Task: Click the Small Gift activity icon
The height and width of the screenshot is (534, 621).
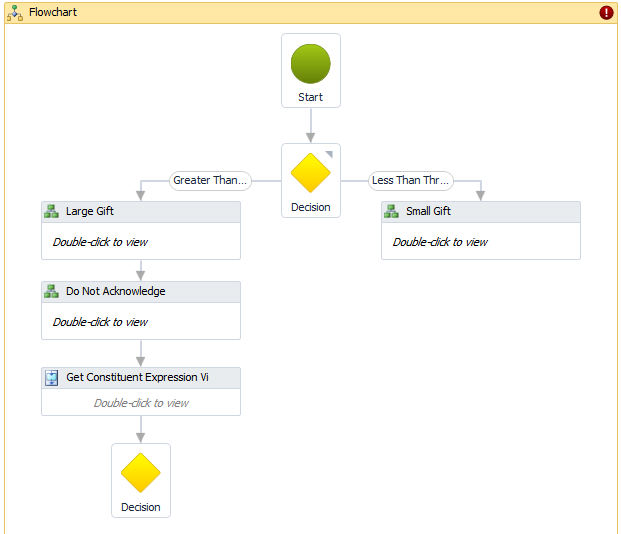Action: tap(392, 211)
